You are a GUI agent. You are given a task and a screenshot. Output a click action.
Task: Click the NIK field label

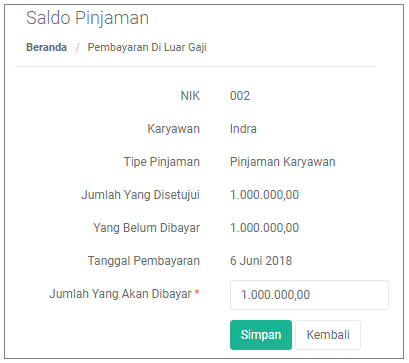click(x=190, y=96)
